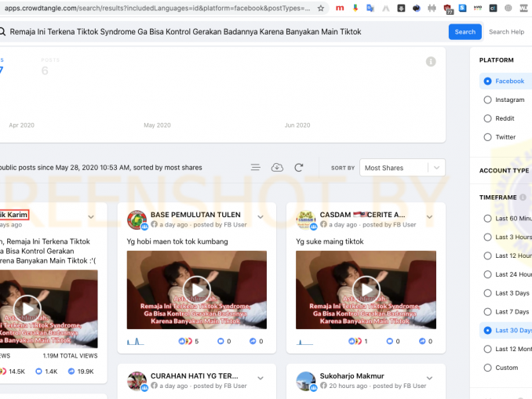The width and height of the screenshot is (532, 399).
Task: Expand the CASDAM CERITE post options
Action: click(429, 216)
